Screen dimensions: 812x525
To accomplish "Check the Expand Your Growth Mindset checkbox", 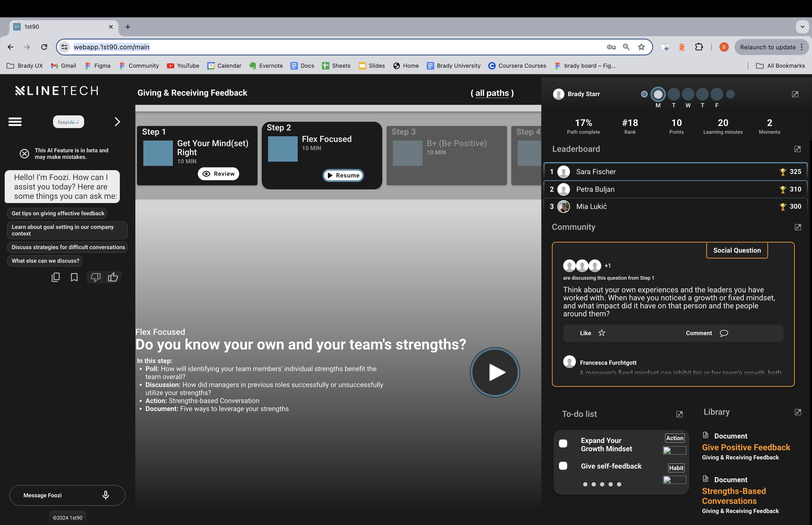I will [563, 443].
